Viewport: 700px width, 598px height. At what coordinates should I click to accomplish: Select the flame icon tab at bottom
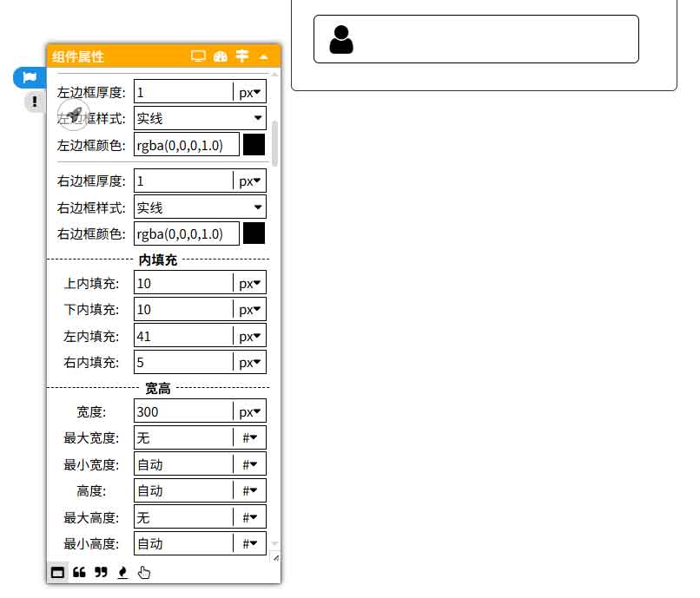pos(122,572)
